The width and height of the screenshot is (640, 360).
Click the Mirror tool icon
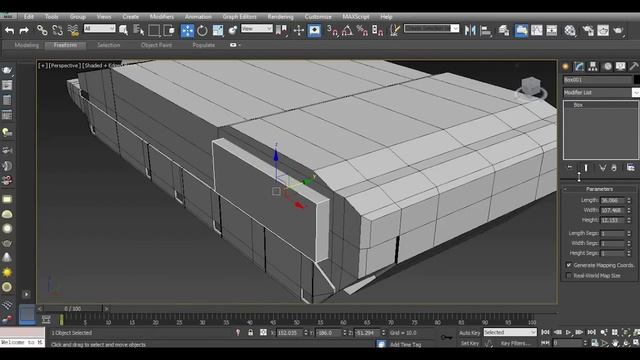(470, 30)
